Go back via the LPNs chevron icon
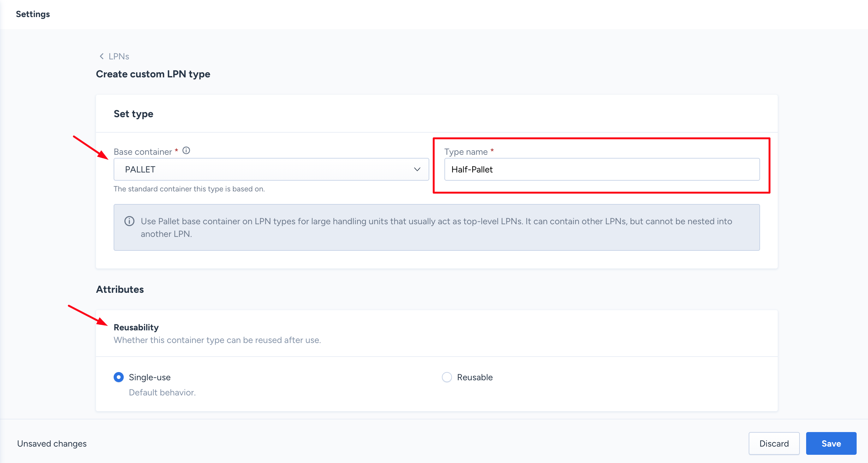The height and width of the screenshot is (463, 868). coord(101,56)
